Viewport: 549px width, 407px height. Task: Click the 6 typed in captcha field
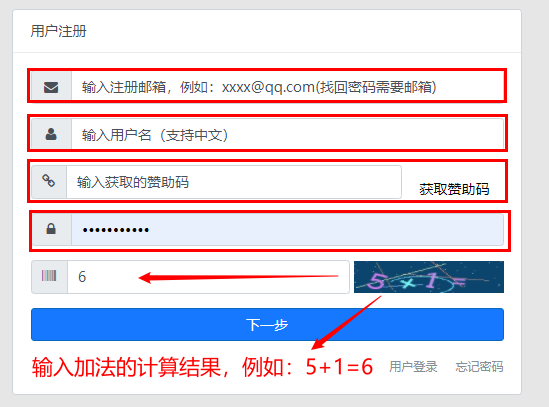[x=82, y=277]
